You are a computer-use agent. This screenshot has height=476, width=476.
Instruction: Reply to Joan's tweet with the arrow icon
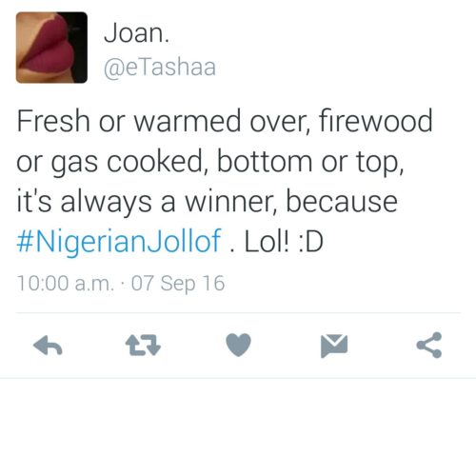click(48, 346)
